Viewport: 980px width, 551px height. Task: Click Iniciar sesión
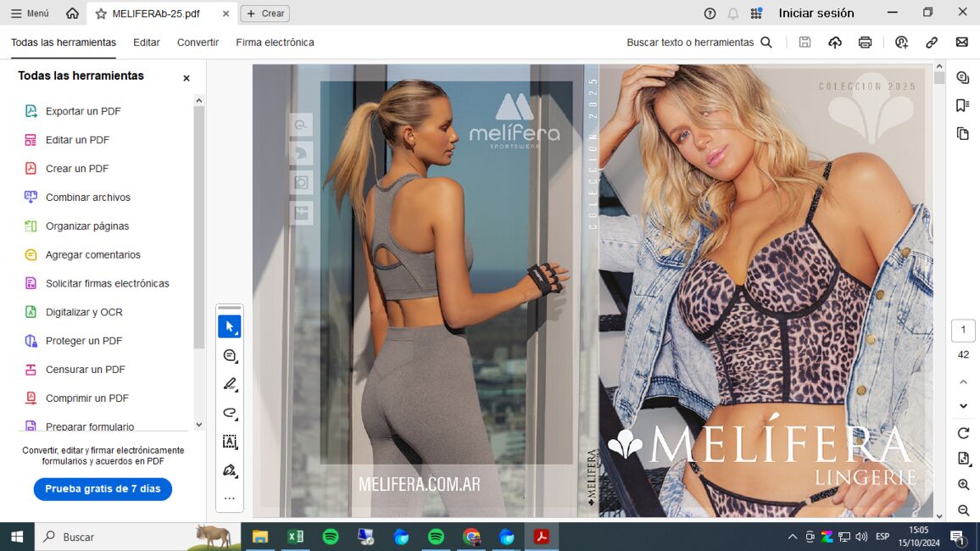click(816, 13)
